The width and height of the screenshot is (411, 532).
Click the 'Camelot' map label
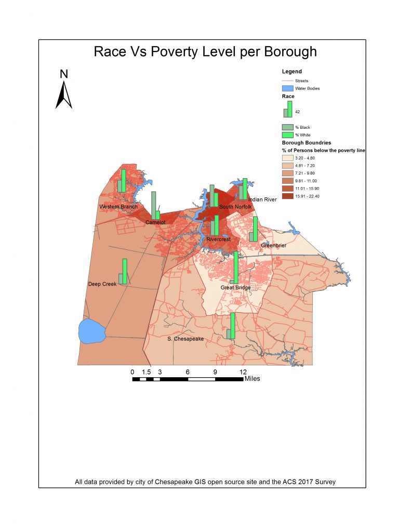pyautogui.click(x=155, y=222)
